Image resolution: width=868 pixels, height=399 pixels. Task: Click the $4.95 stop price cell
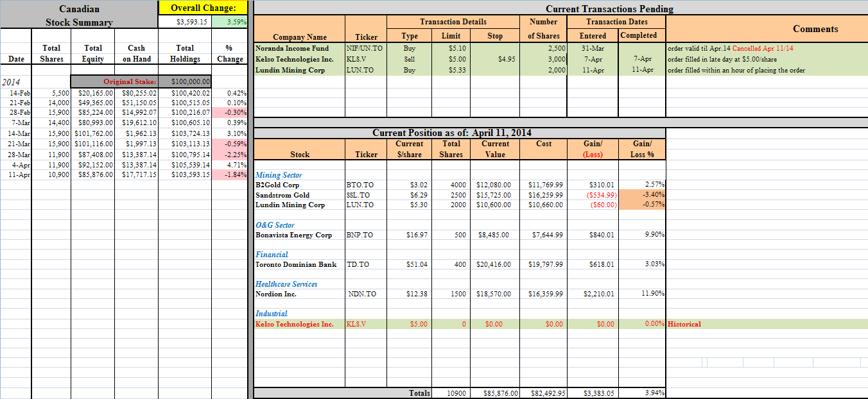click(x=495, y=59)
